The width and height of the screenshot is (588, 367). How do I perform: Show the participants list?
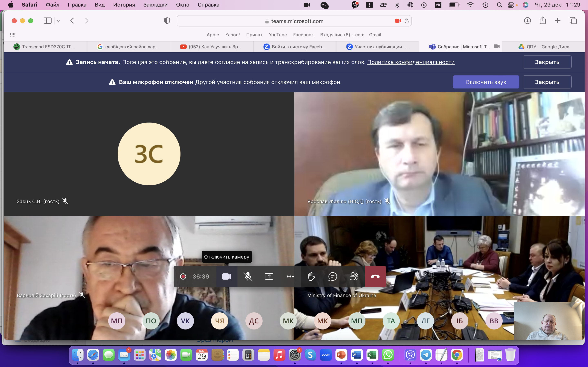pos(354,276)
